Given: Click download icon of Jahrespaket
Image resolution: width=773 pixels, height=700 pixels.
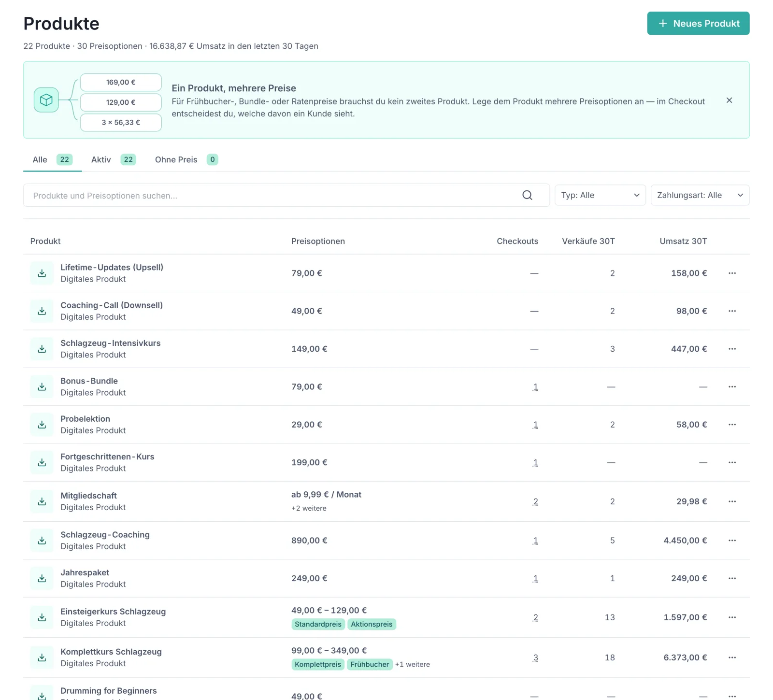Looking at the screenshot, I should coord(42,578).
